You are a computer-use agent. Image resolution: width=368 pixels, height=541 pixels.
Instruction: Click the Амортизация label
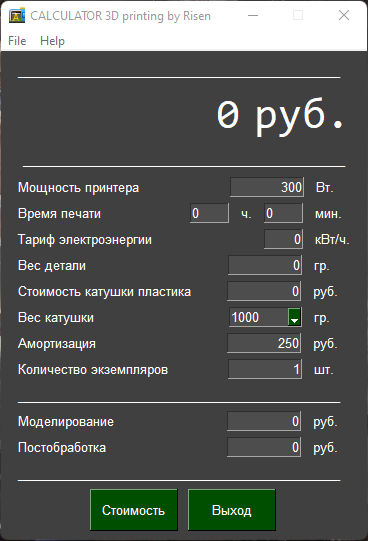point(57,344)
